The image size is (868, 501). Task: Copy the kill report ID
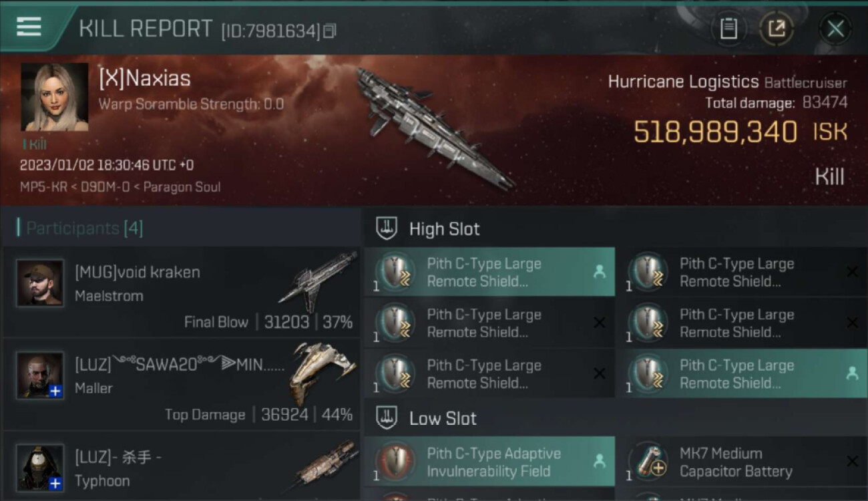(x=329, y=31)
